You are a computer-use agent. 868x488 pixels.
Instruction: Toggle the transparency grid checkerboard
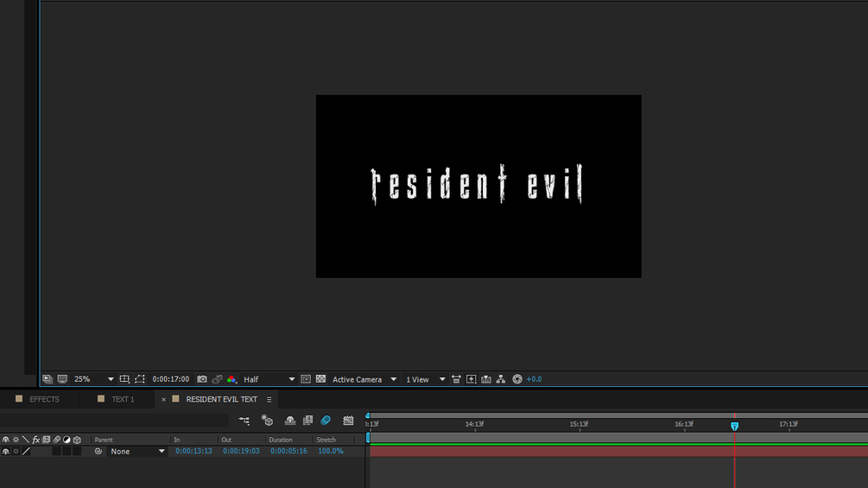click(x=320, y=379)
